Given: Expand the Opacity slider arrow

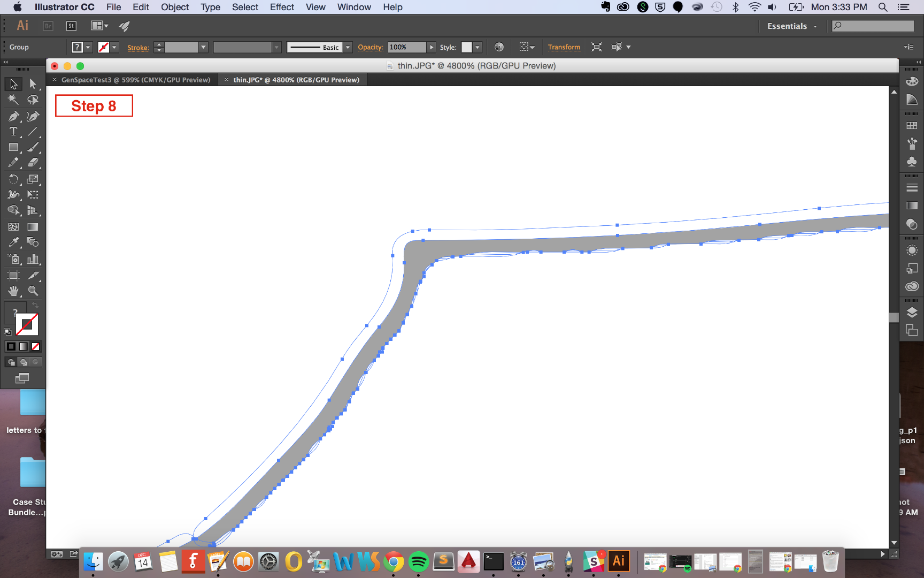Looking at the screenshot, I should pyautogui.click(x=432, y=47).
